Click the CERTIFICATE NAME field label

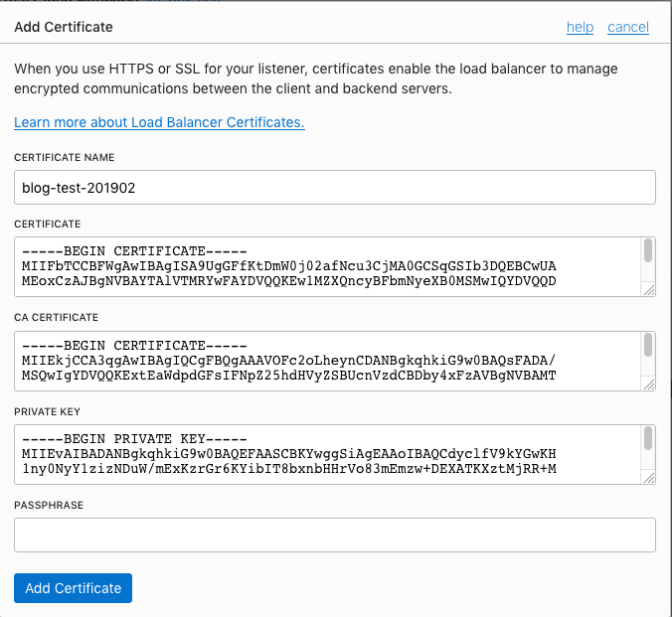(65, 157)
